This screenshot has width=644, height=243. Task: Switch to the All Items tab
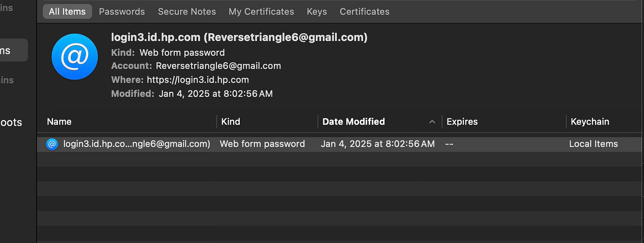click(67, 11)
